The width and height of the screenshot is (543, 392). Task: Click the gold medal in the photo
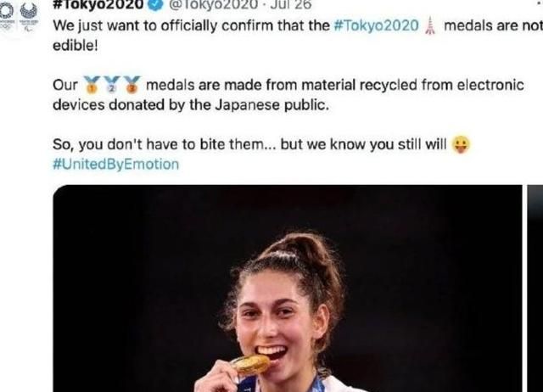tap(251, 364)
